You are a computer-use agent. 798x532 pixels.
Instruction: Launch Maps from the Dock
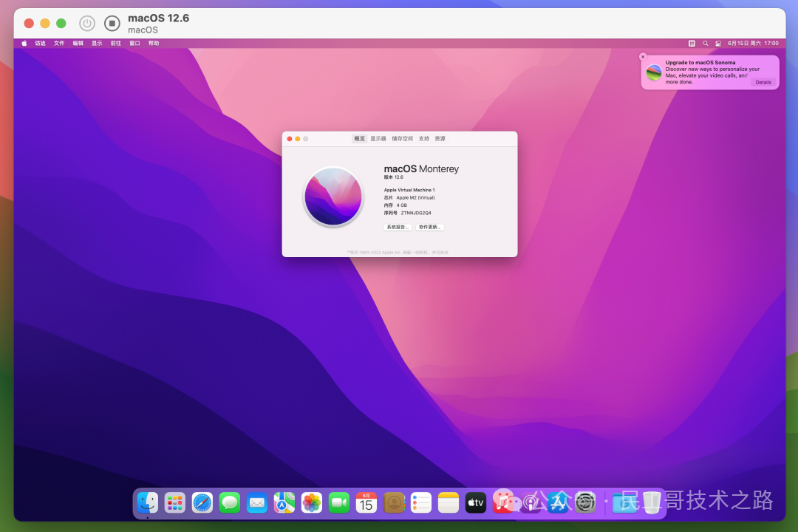point(284,503)
